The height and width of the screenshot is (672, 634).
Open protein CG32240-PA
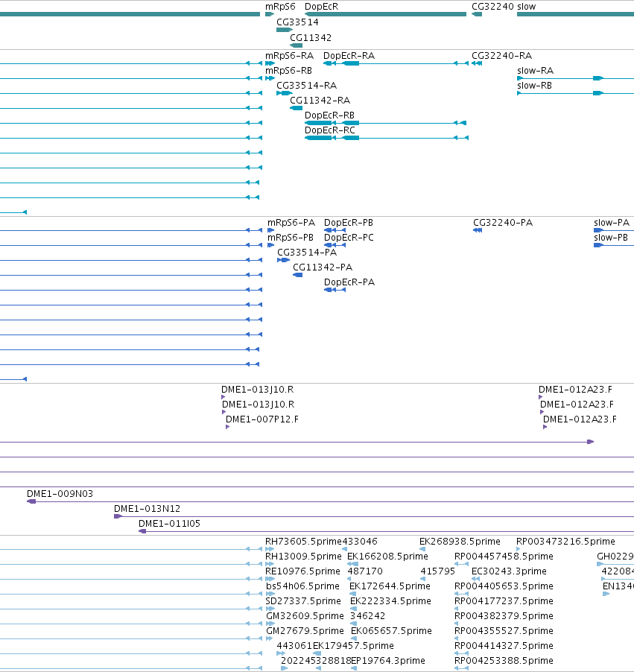point(503,223)
